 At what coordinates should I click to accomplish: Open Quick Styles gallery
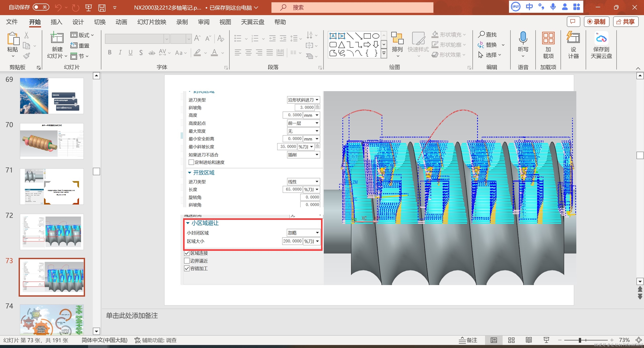[x=418, y=45]
